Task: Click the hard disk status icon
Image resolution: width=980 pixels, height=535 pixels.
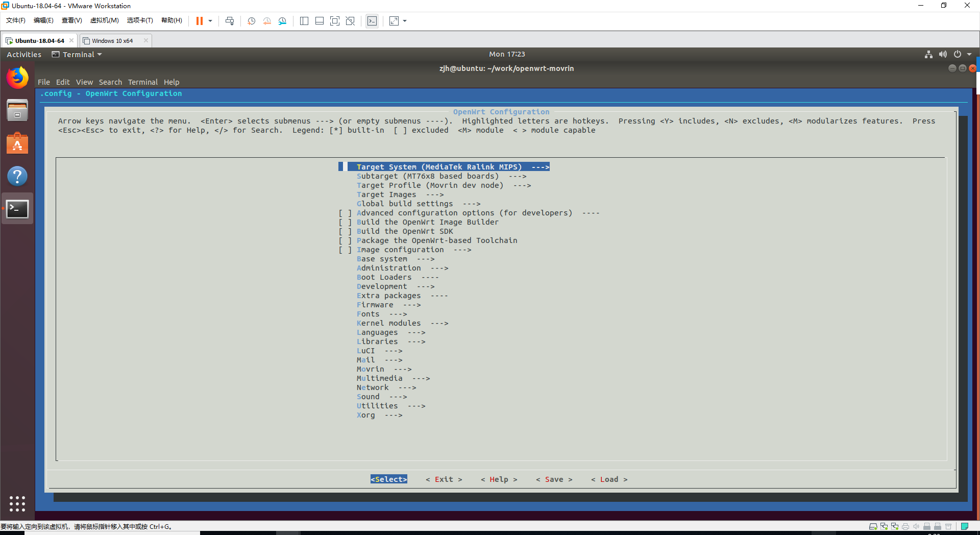Action: pos(874,526)
